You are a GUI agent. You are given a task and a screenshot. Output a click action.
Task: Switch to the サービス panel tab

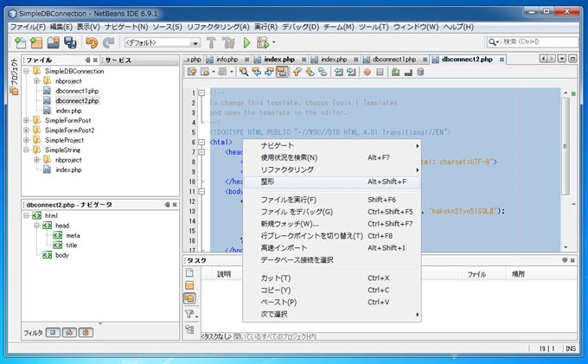[118, 60]
